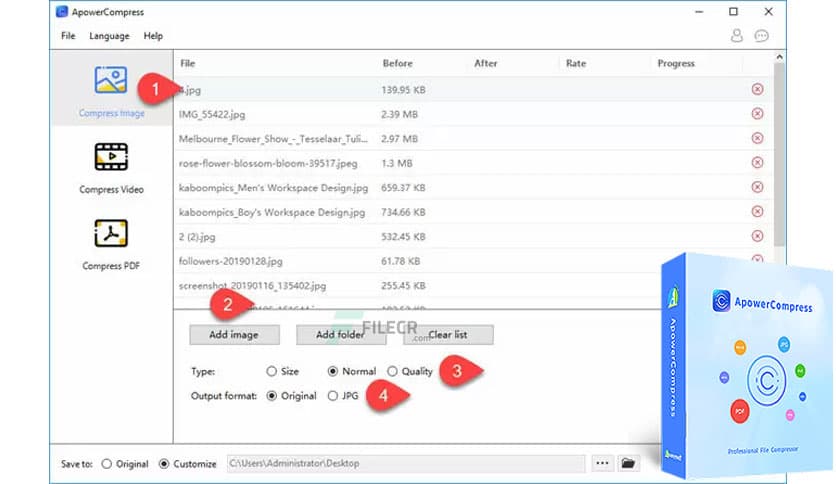The width and height of the screenshot is (836, 484).
Task: Open the File menu
Action: (68, 36)
